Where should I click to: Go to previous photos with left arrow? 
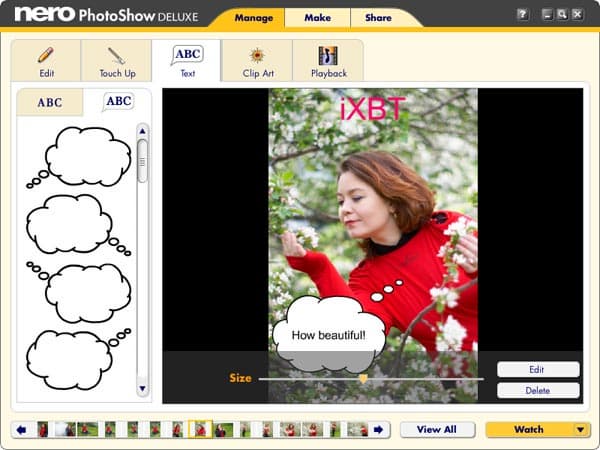[x=21, y=430]
